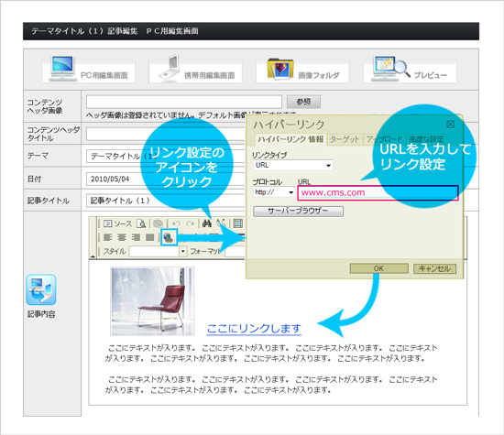Click the テーマ field showing テーマタイトル
This screenshot has height=435, width=504.
coord(166,156)
